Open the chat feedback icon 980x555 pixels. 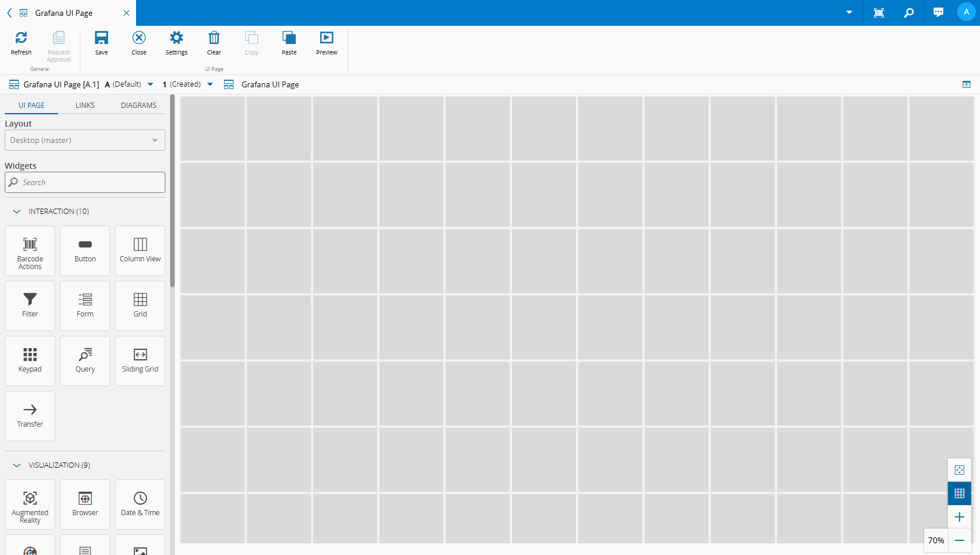(938, 13)
